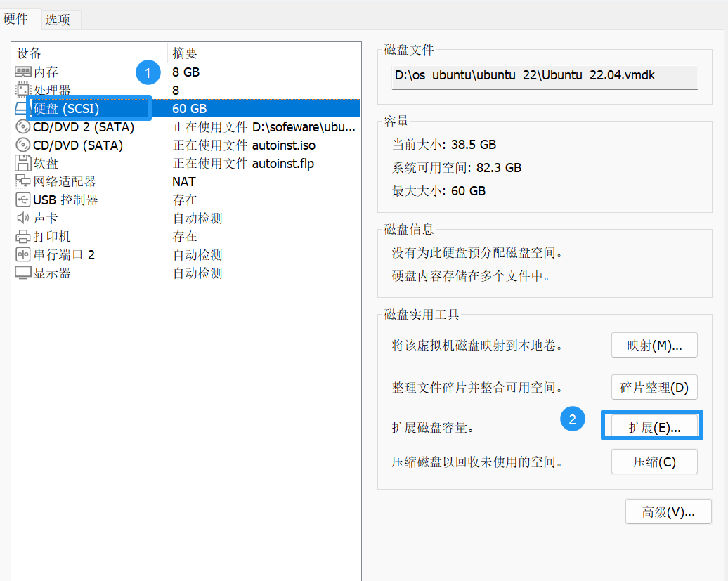Select the 处理器 row label
The image size is (728, 581).
point(52,90)
